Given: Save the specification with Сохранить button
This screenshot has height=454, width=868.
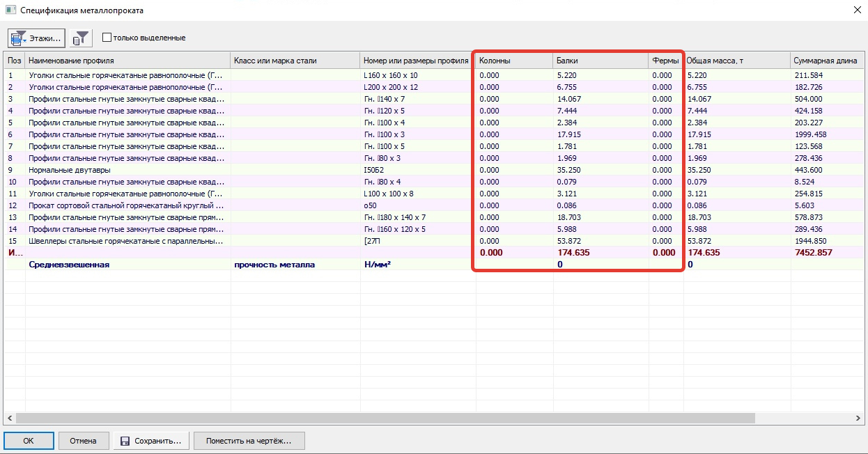Looking at the screenshot, I should [151, 441].
